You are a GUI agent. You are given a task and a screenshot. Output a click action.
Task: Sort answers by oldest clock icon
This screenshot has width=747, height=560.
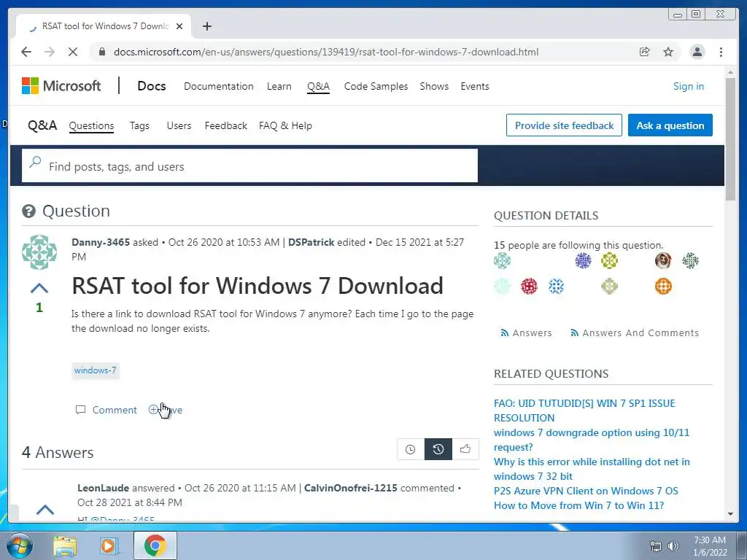410,449
